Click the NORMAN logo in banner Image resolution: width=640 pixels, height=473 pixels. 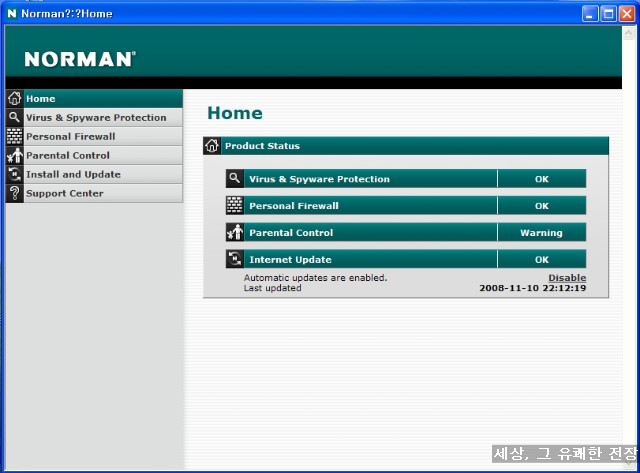[80, 59]
